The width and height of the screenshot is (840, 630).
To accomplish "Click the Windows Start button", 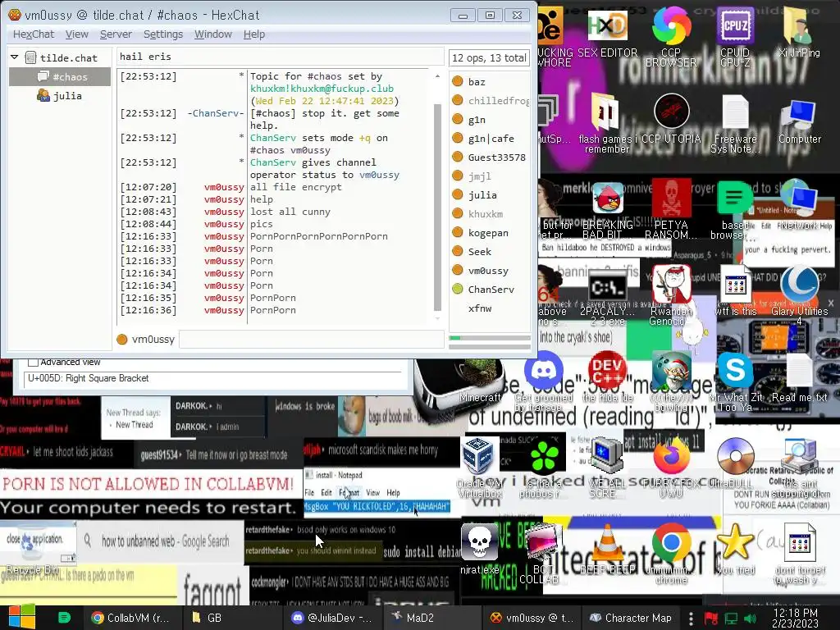I will pos(21,618).
